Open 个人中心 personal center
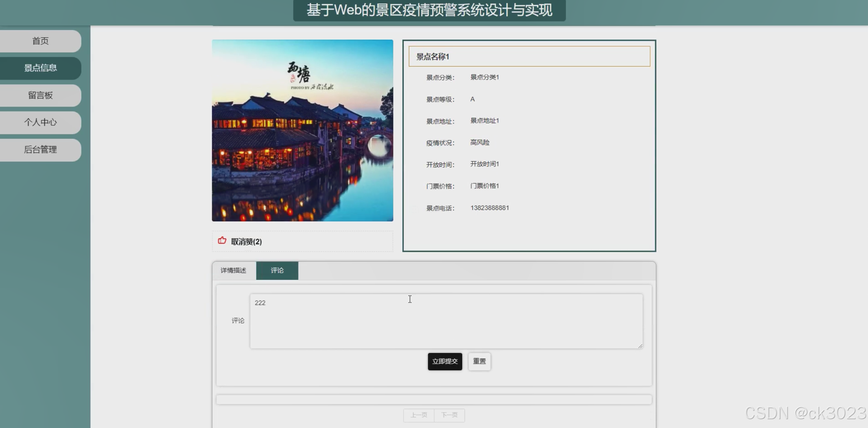 [x=40, y=122]
